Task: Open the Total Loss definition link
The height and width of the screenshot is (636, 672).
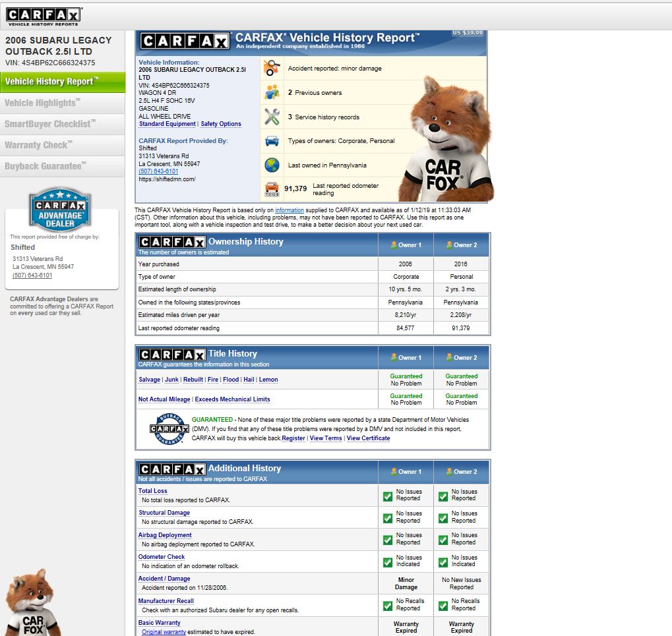Action: (152, 491)
